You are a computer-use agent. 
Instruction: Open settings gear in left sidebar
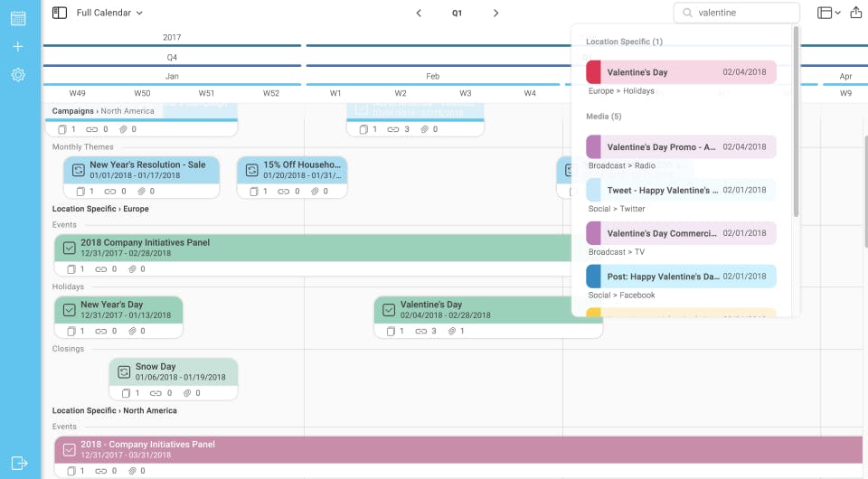tap(18, 75)
